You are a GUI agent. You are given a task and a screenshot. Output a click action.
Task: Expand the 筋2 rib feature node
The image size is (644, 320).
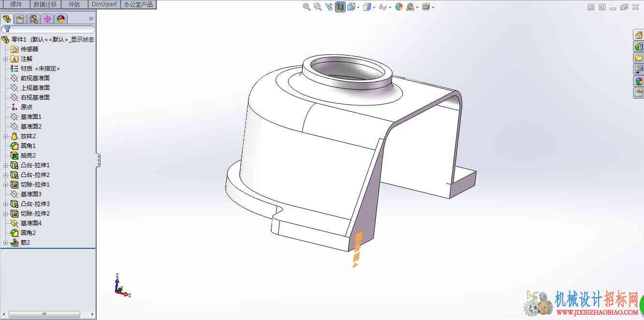(5, 243)
